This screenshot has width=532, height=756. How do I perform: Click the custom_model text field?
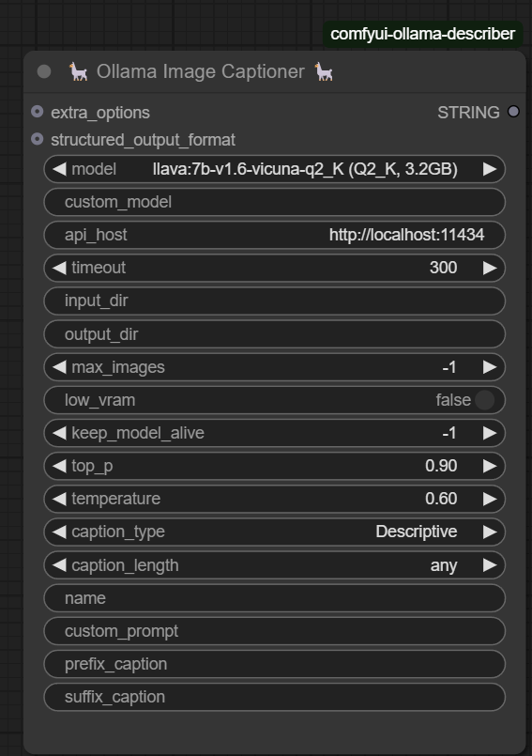(x=275, y=202)
